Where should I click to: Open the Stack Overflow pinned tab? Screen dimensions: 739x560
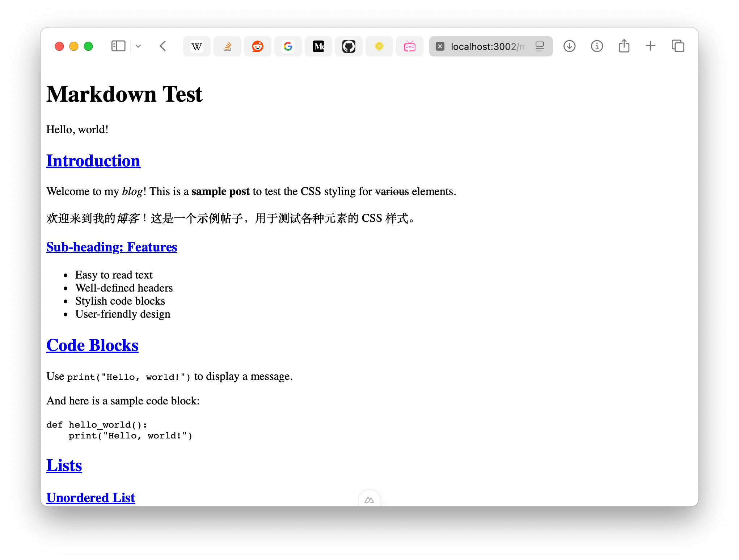click(x=227, y=46)
